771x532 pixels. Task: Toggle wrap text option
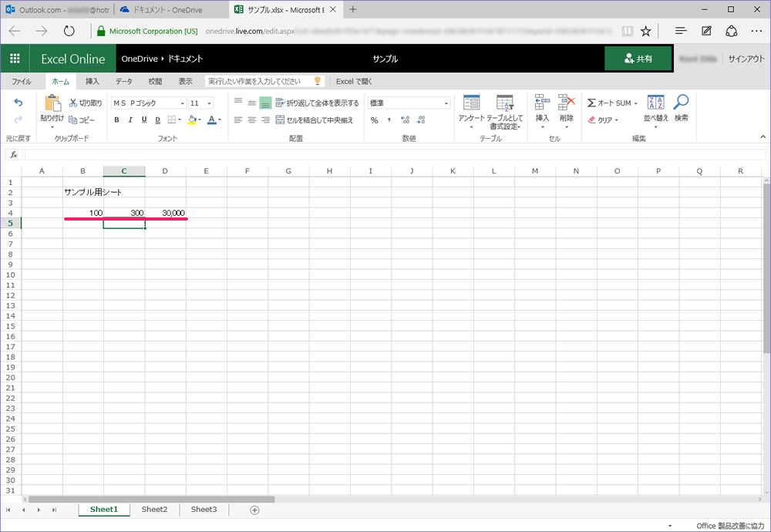(317, 103)
